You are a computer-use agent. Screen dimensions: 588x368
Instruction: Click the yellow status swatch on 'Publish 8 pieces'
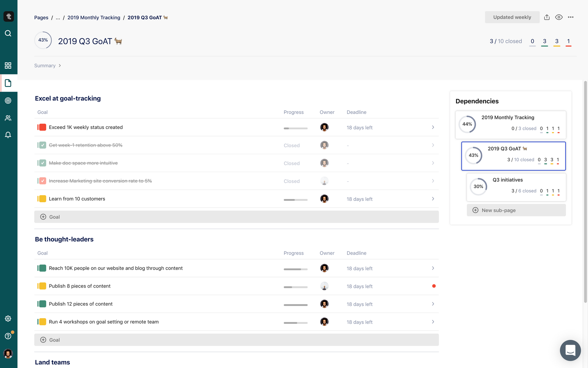[x=43, y=286]
